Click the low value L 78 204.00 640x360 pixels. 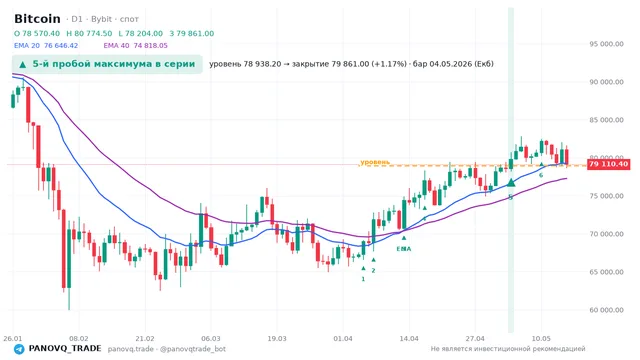[140, 33]
